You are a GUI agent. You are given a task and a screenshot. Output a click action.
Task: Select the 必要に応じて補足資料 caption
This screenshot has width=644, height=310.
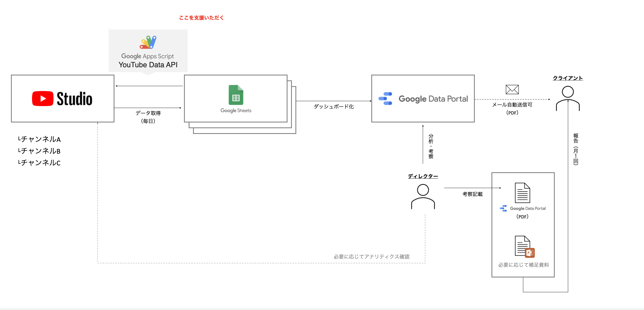(523, 265)
